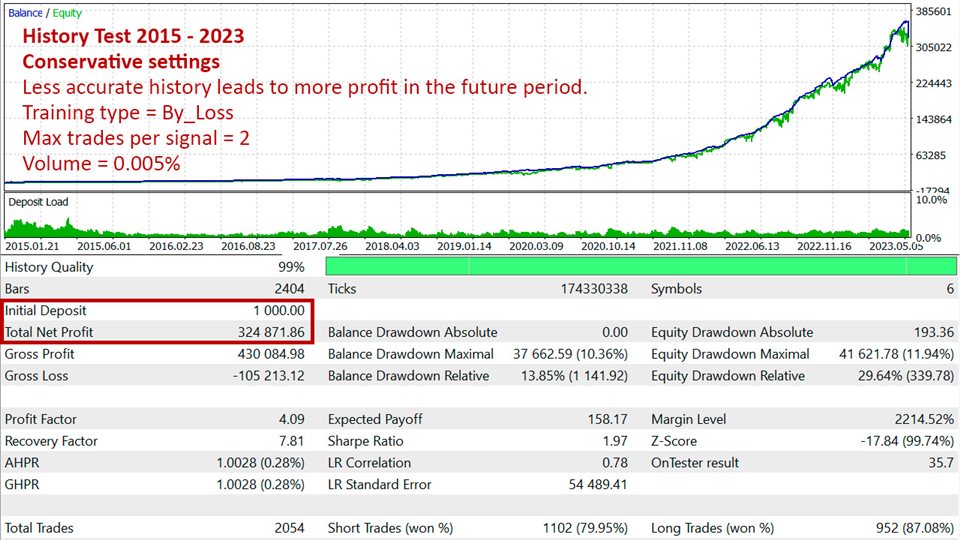This screenshot has width=960, height=540.
Task: Select the Recovery Factor row label
Action: click(x=51, y=441)
